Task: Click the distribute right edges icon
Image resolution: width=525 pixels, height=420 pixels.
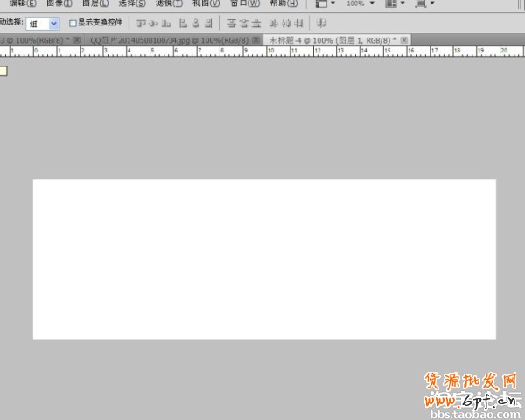Action: tap(297, 23)
